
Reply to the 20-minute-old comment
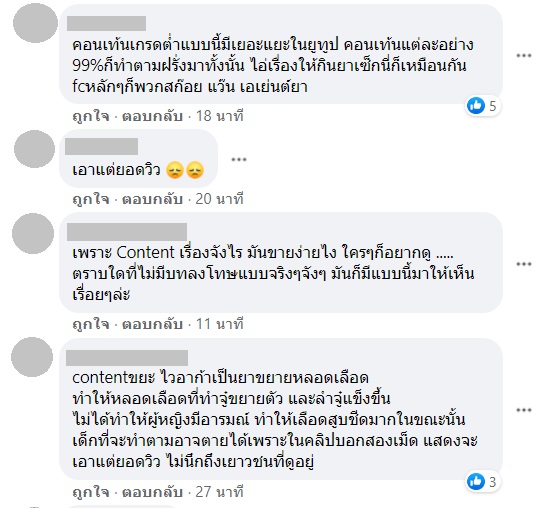(152, 199)
